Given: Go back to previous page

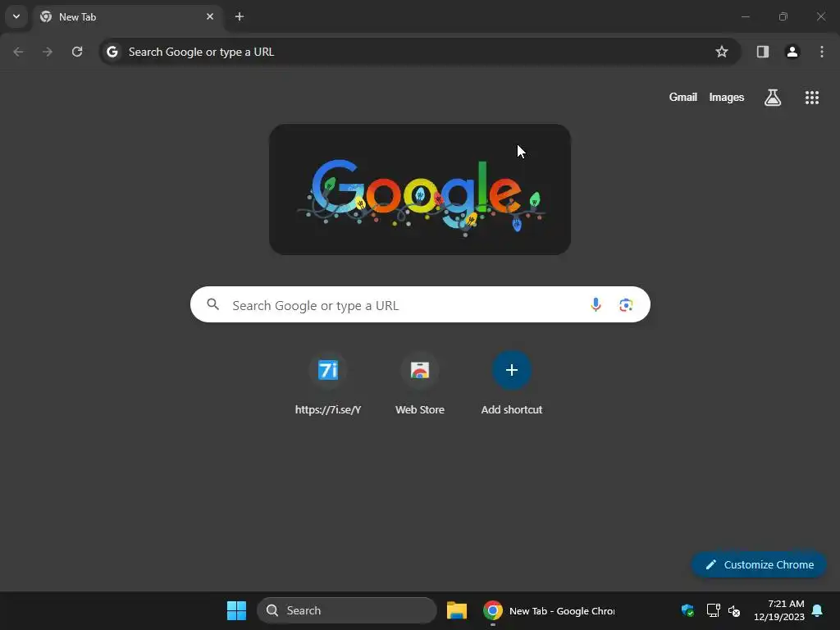Looking at the screenshot, I should [18, 52].
